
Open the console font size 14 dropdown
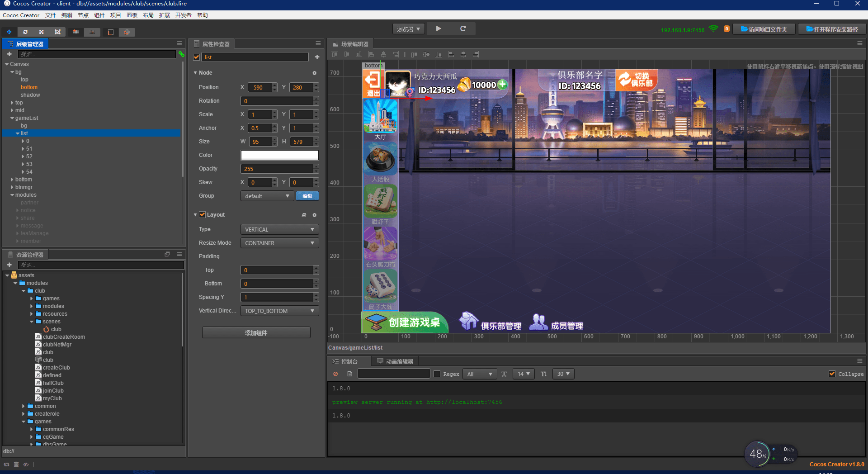524,374
